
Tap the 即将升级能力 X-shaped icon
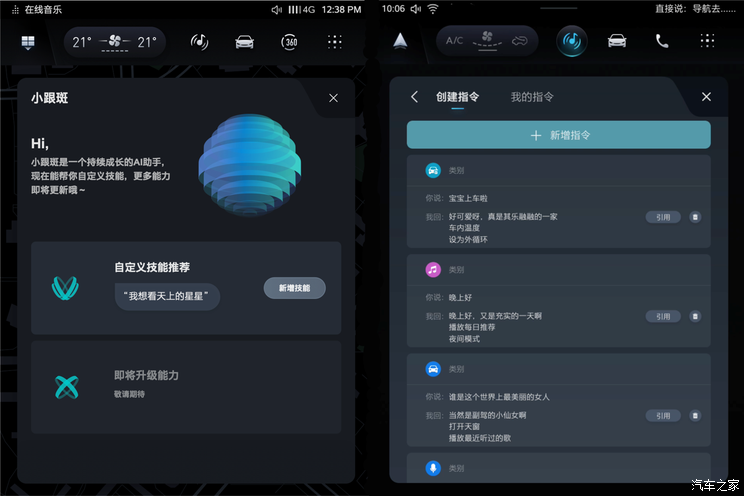(67, 387)
